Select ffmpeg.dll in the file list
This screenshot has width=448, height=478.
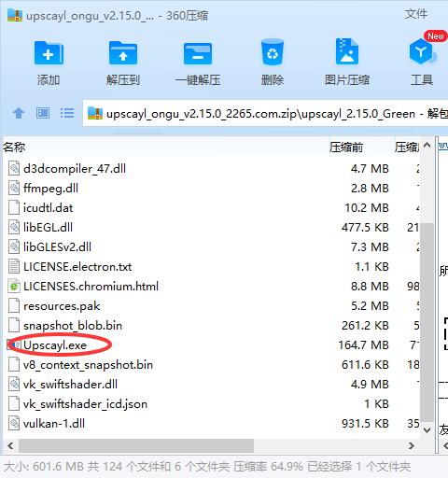[x=50, y=189]
